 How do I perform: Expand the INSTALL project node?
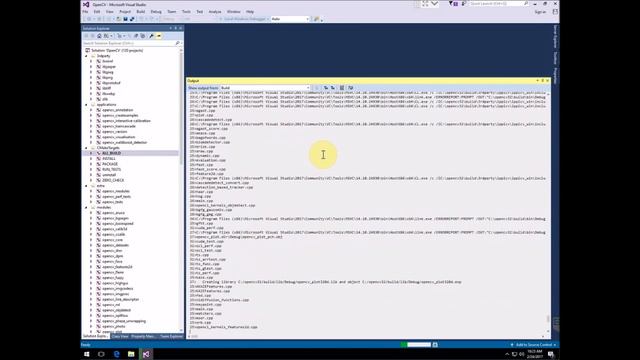click(91, 159)
